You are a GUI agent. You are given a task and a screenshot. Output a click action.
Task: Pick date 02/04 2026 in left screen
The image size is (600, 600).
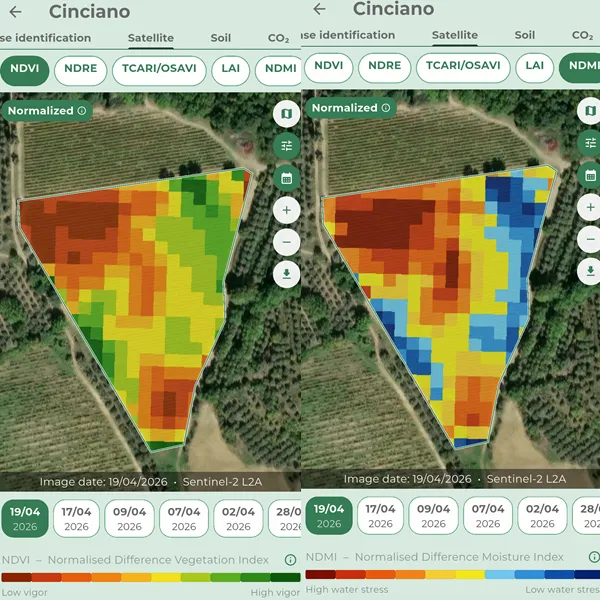[238, 518]
